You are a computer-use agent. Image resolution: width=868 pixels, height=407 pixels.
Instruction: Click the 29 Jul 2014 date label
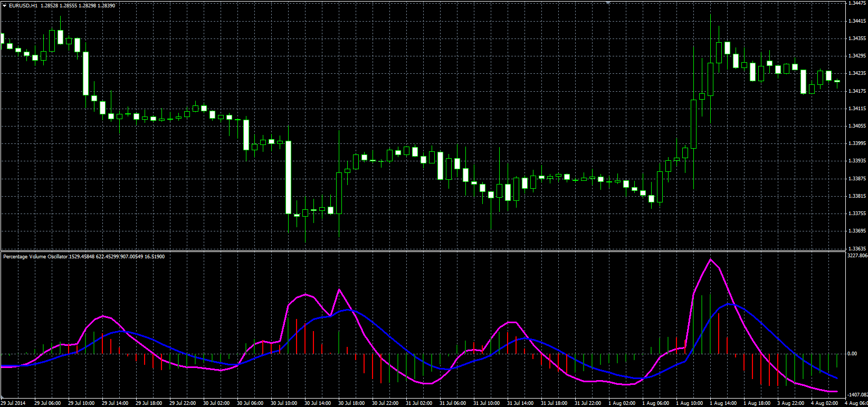(x=13, y=403)
